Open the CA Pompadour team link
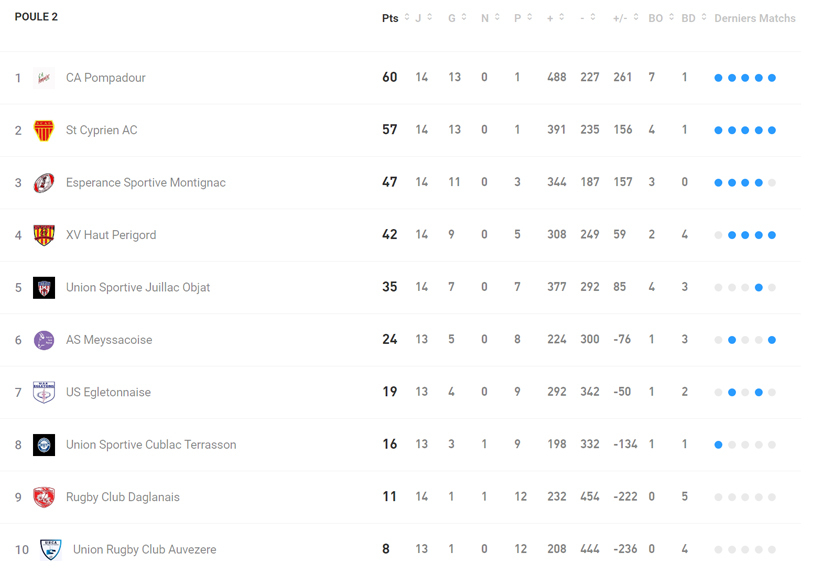Viewport: 822px width, 575px height. coord(106,78)
